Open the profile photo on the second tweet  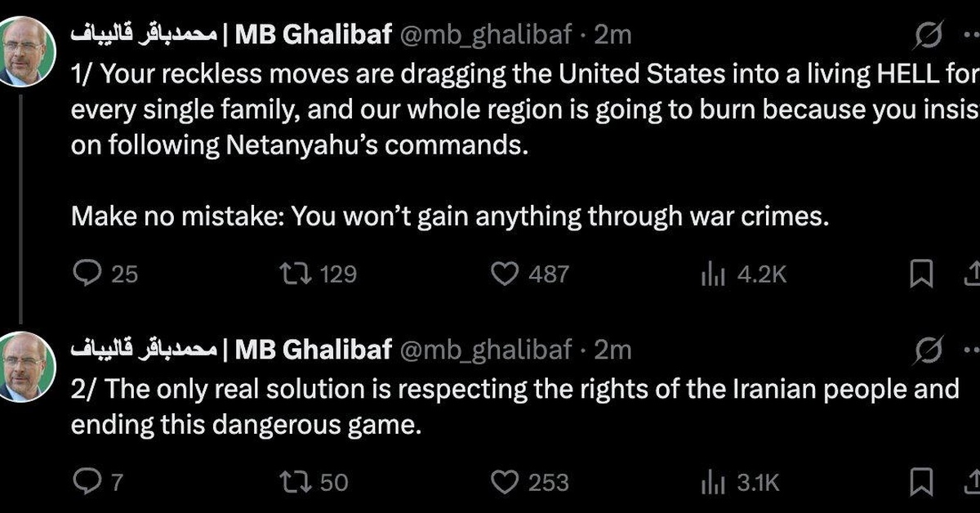26,366
